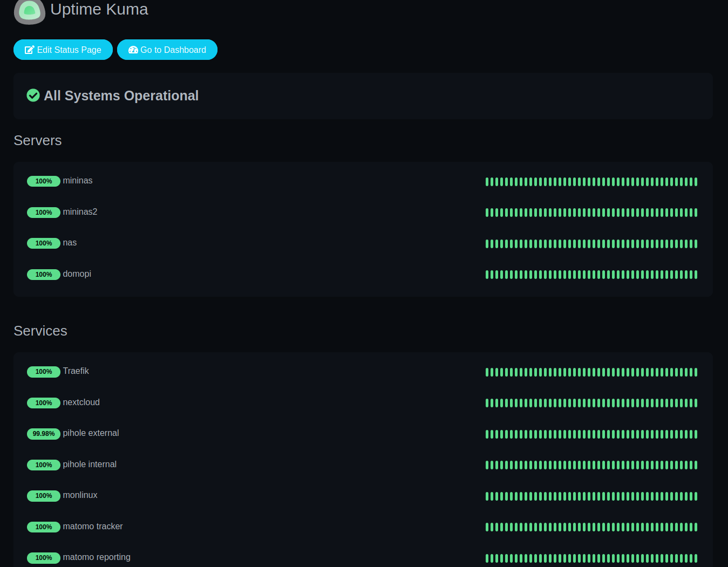This screenshot has width=728, height=567.
Task: Click the 100% badge for pihole internal
Action: pyautogui.click(x=44, y=465)
